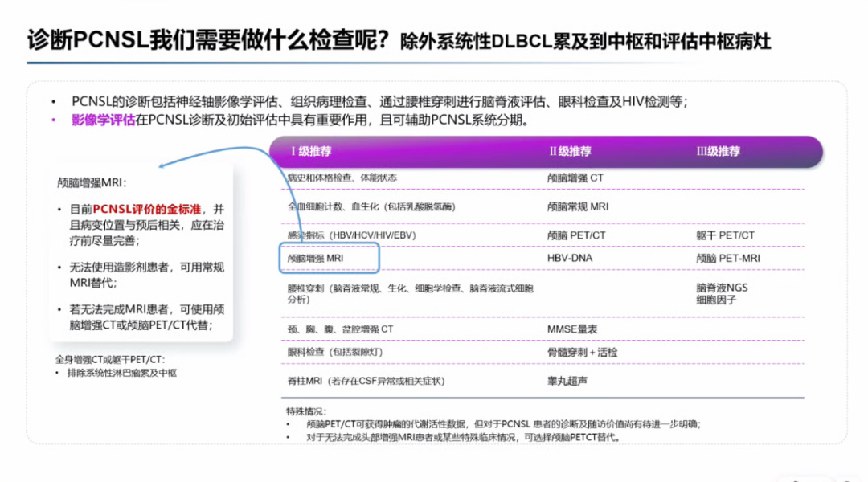Click the 颅脑 PET-MRI entry
This screenshot has height=482, width=868.
727,259
